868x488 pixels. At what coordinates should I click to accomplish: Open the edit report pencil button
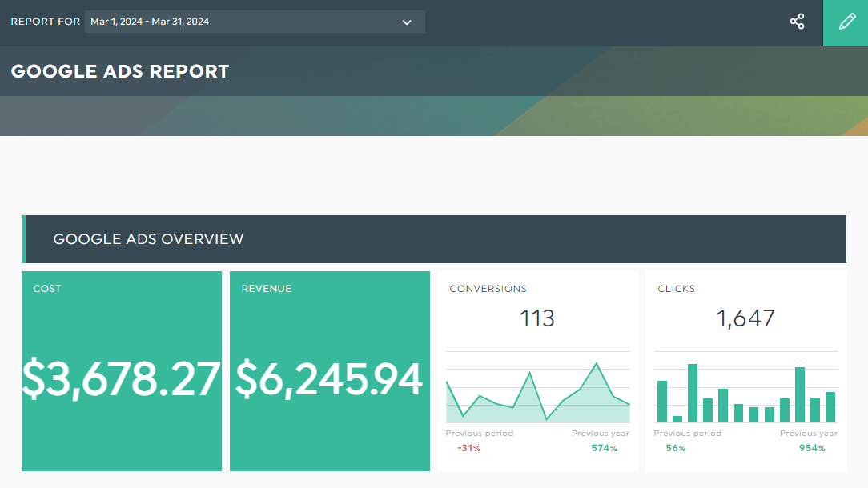(x=846, y=22)
